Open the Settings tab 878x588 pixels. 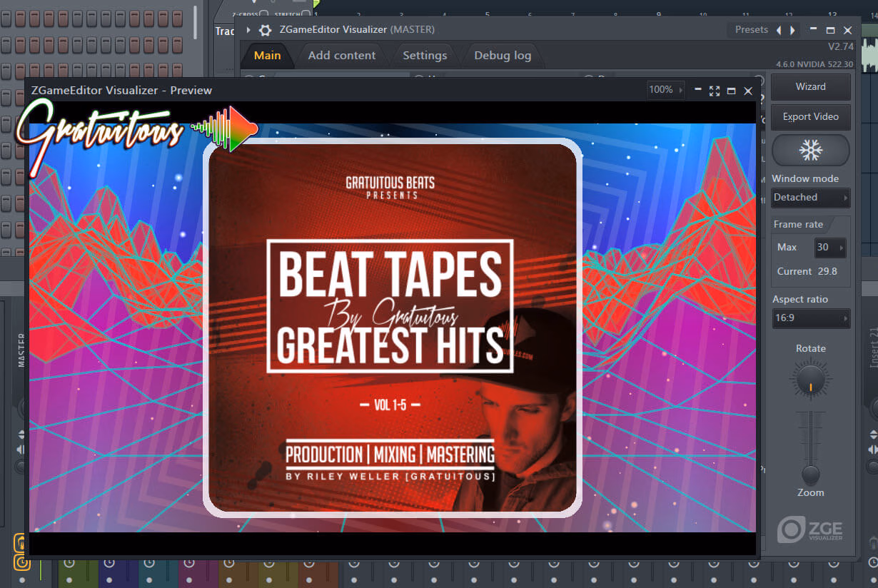[x=425, y=55]
